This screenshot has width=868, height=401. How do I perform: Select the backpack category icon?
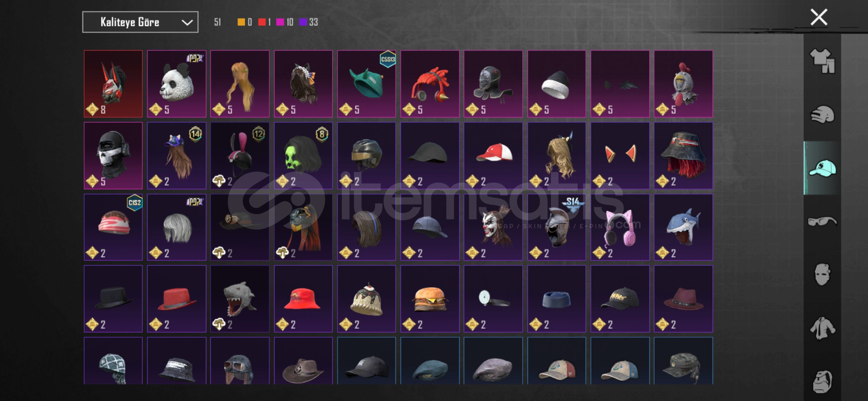click(822, 381)
